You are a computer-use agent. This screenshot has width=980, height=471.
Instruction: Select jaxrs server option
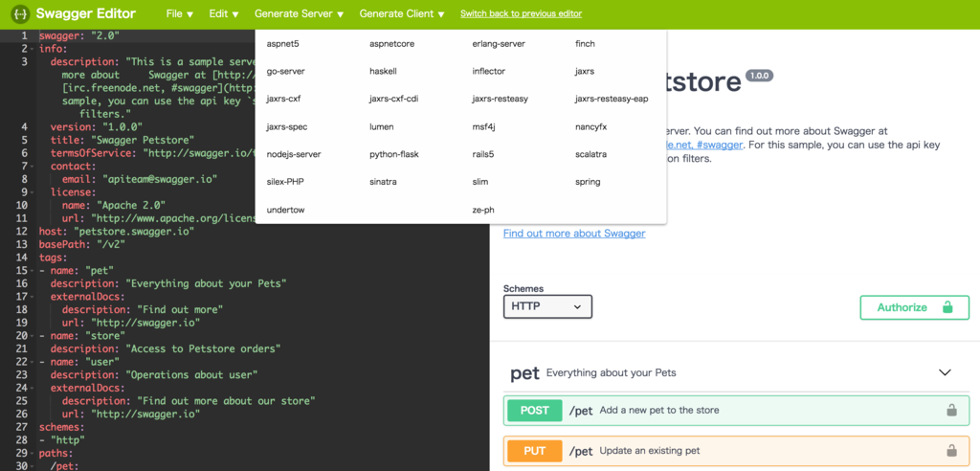point(585,71)
